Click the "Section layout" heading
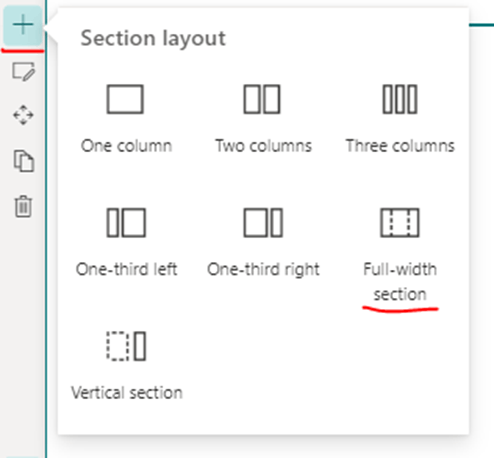This screenshot has height=458, width=494. pyautogui.click(x=153, y=39)
